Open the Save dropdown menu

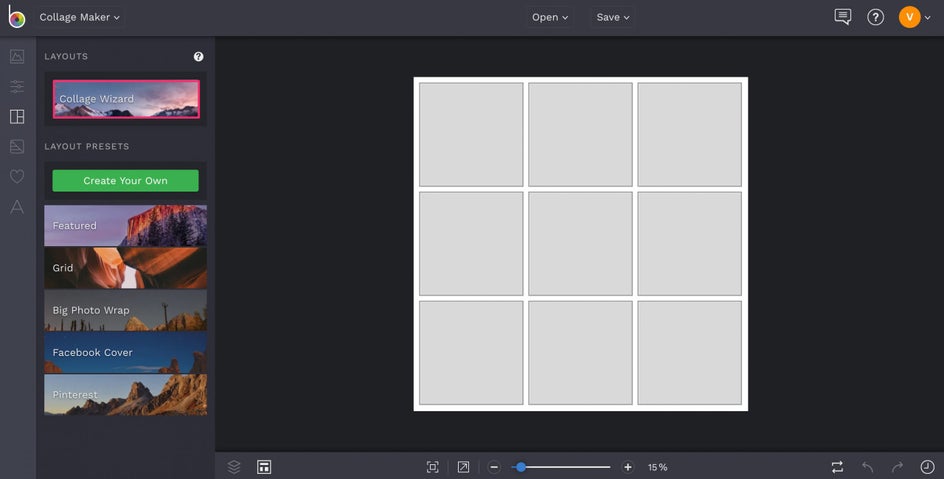[613, 17]
